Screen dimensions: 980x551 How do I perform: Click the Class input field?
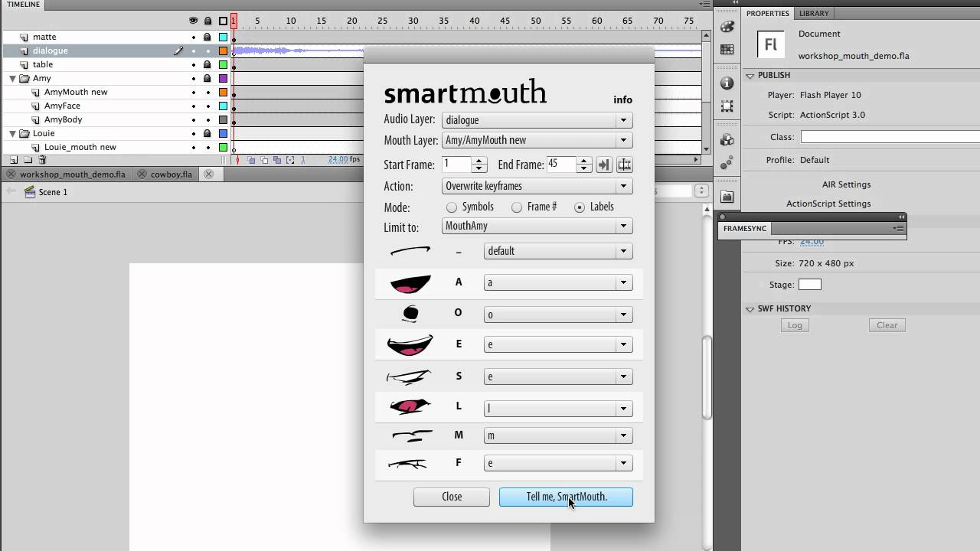tap(890, 137)
